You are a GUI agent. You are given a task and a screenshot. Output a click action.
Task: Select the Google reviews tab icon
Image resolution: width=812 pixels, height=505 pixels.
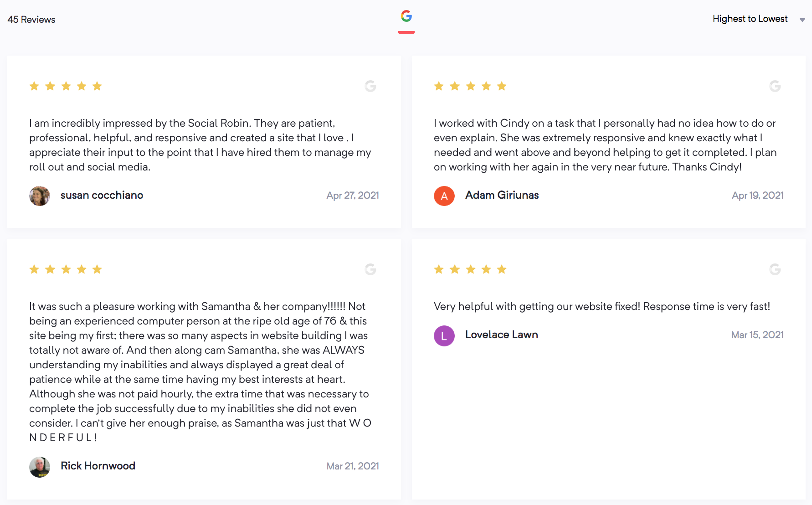tap(406, 16)
